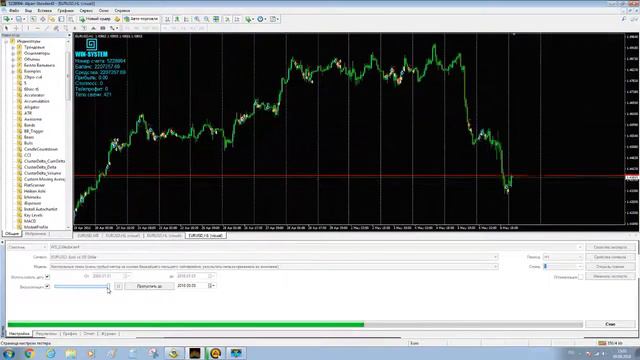
Task: Open the Help (Справка) menu
Action: 122,11
